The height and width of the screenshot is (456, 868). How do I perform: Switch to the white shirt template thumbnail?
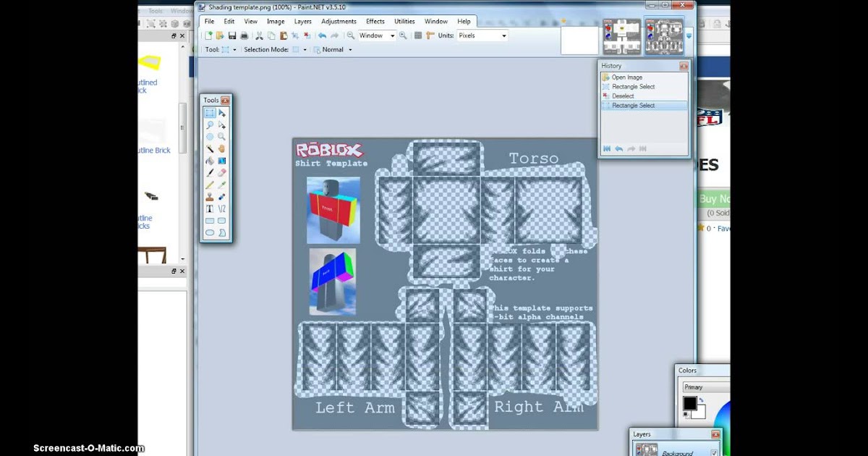point(622,37)
